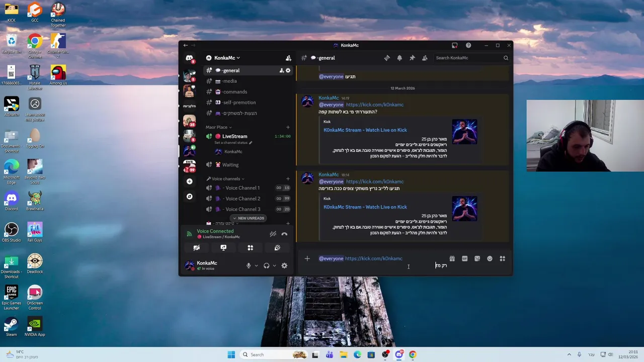The height and width of the screenshot is (362, 644).
Task: Open Steam desktop shortcut
Action: pos(11,326)
